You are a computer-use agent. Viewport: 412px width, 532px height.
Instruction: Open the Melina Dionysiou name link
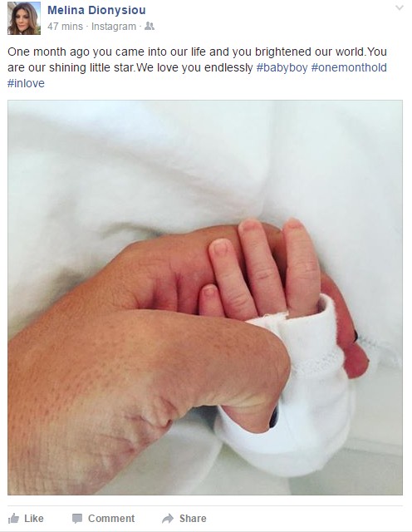tap(96, 10)
